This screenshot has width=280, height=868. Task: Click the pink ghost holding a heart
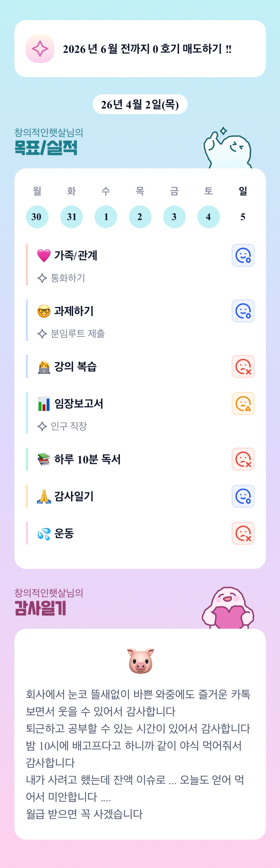[x=228, y=608]
